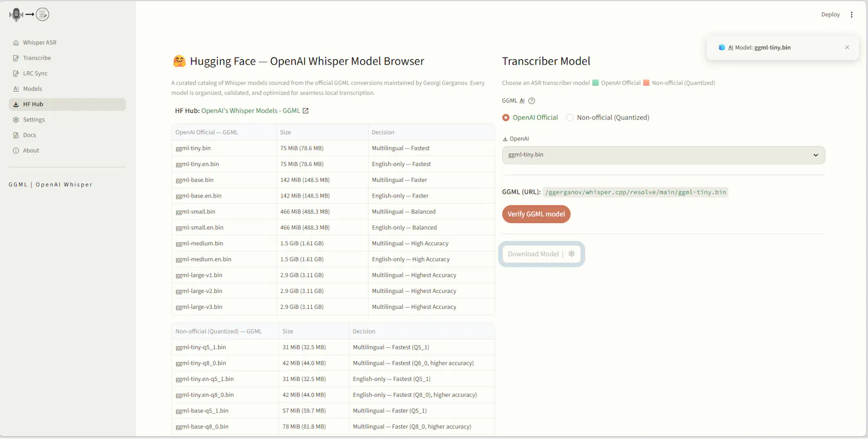Click the Whisper ASR home icon
This screenshot has height=439, width=868.
coord(16,43)
